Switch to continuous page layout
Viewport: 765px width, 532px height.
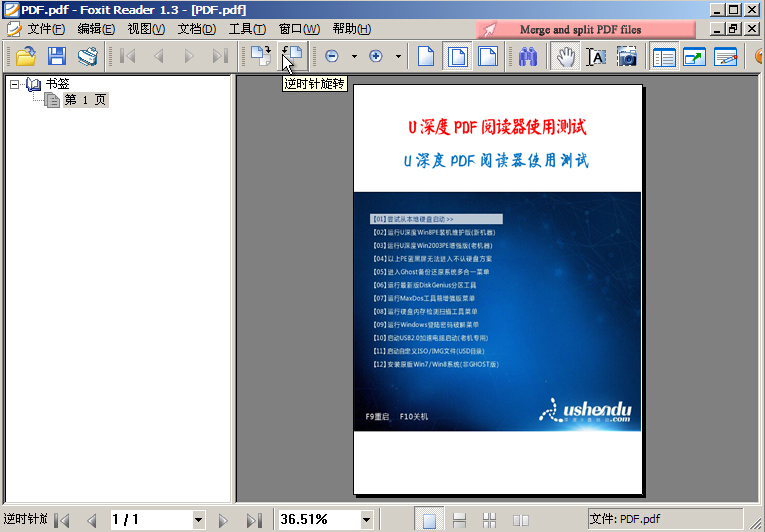coord(459,520)
